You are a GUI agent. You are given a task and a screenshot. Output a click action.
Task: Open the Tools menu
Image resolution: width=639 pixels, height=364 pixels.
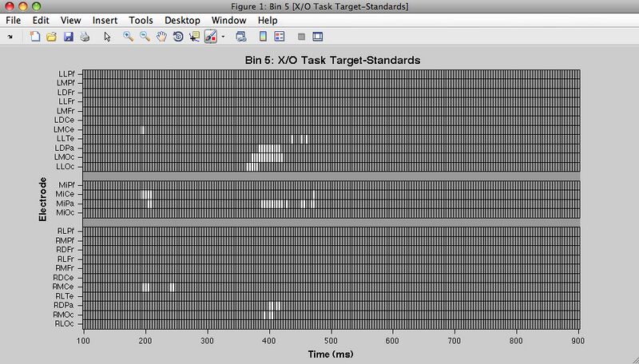[141, 19]
